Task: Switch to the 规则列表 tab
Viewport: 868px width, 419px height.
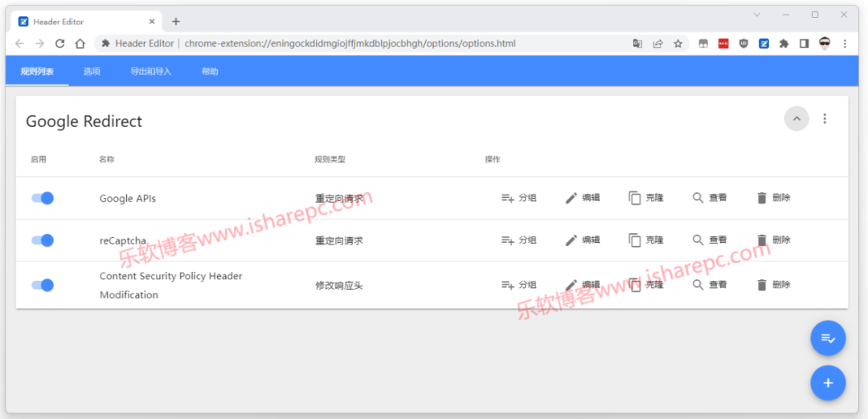Action: tap(37, 72)
